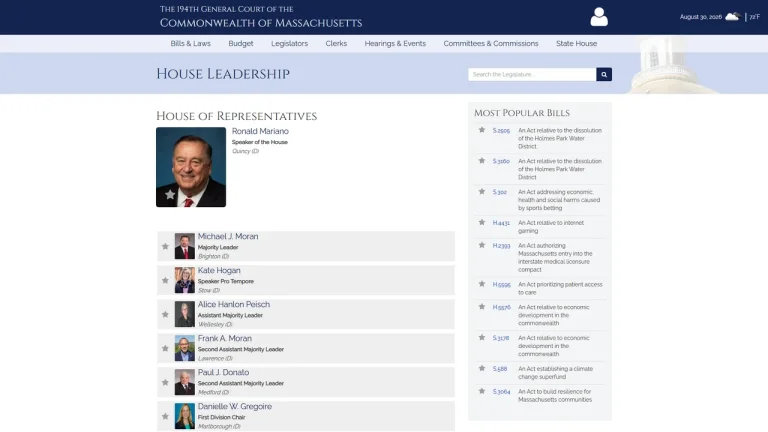Click Danielle W. Gregoire's thumbnail photo
This screenshot has height=432, width=768.
[185, 416]
